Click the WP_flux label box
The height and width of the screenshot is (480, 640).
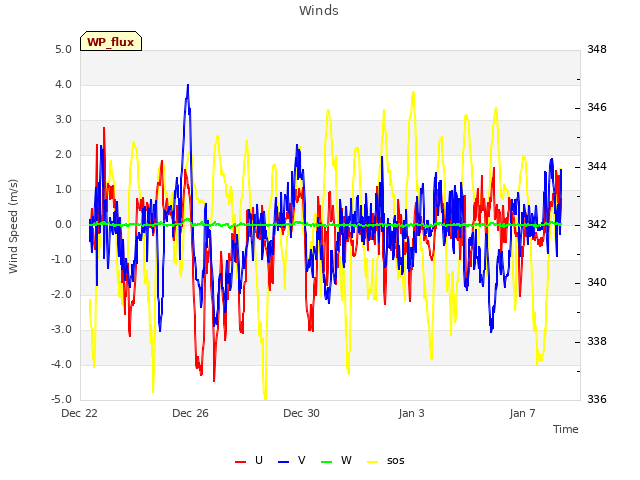click(111, 41)
